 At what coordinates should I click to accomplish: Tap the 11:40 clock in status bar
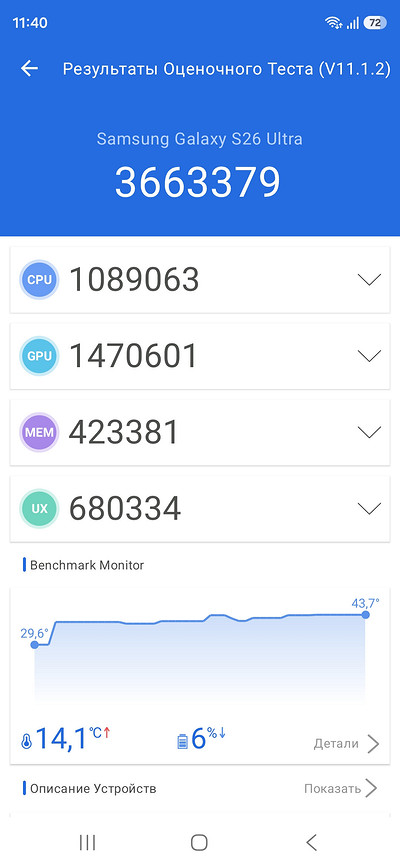pos(30,23)
